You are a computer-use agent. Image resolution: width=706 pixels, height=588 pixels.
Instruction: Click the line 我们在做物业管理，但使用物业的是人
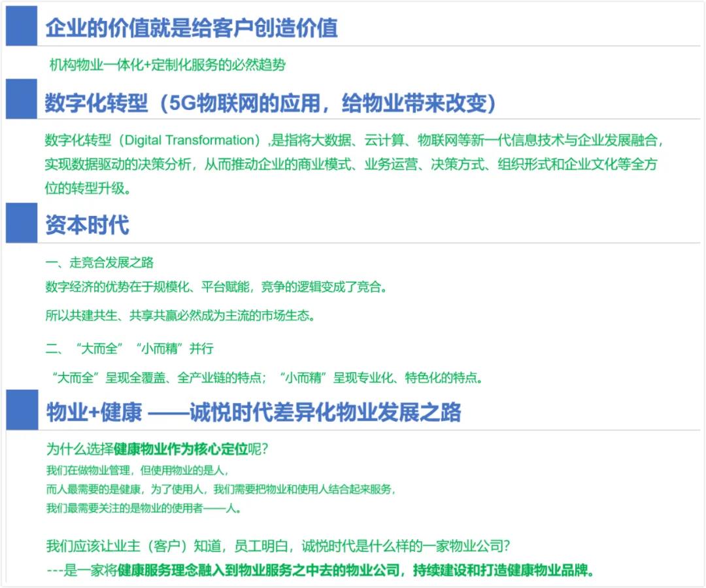(137, 470)
